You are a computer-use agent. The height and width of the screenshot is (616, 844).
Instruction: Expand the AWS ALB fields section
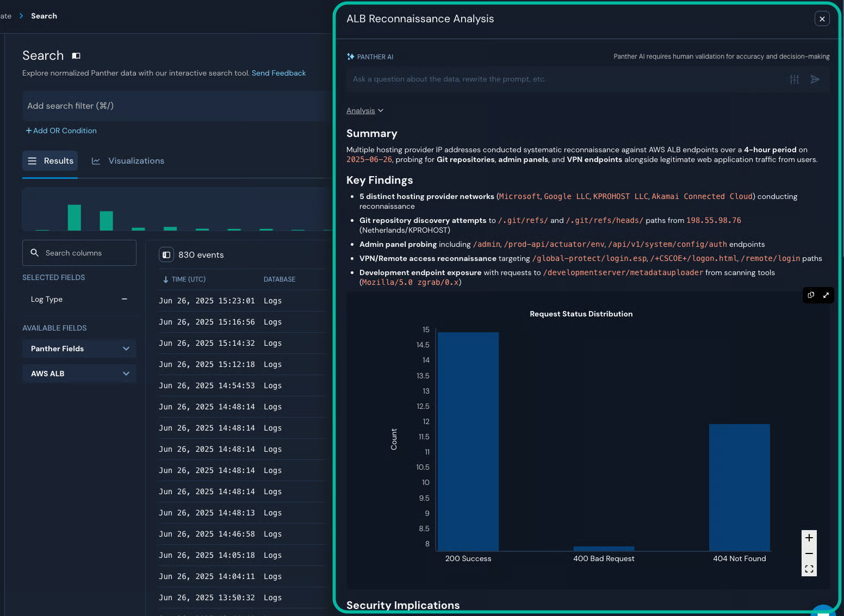coord(79,374)
